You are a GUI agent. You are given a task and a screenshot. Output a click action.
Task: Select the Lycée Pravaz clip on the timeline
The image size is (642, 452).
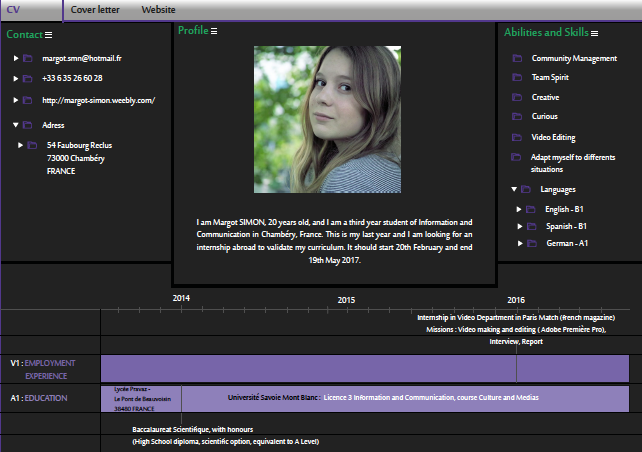(141, 399)
